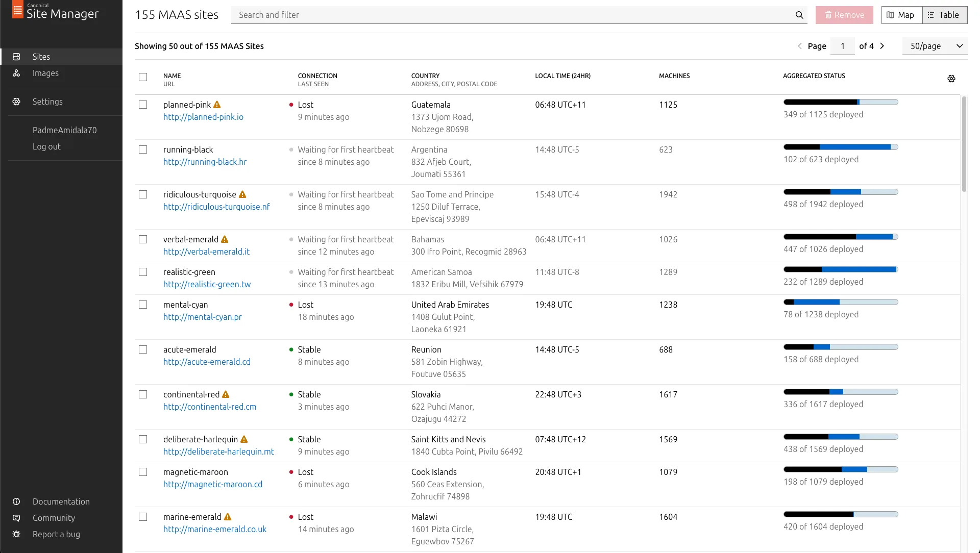
Task: Click the warning icon beside planned-pink
Action: 216,104
